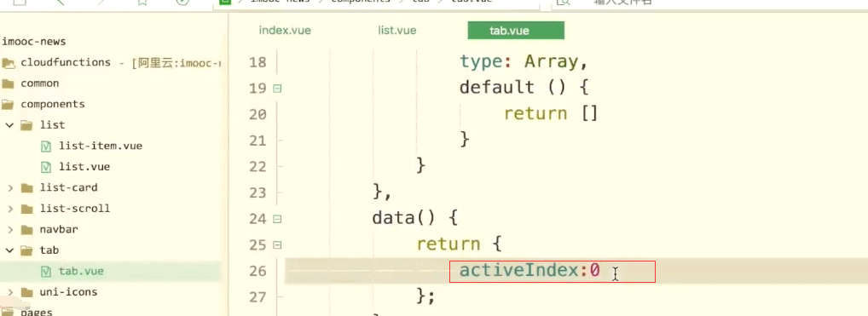Fold the data() block at line 24
The height and width of the screenshot is (316, 868).
pos(277,219)
